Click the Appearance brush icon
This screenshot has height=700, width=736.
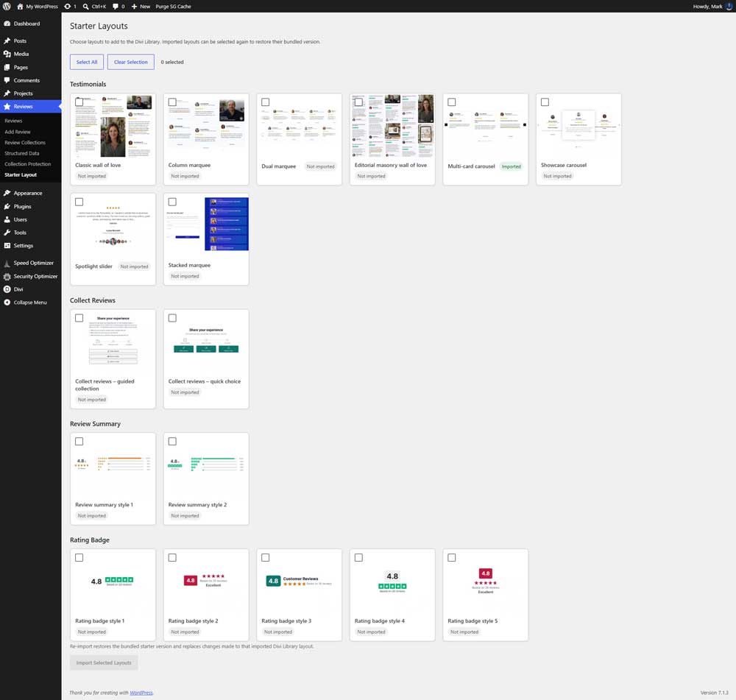7,193
